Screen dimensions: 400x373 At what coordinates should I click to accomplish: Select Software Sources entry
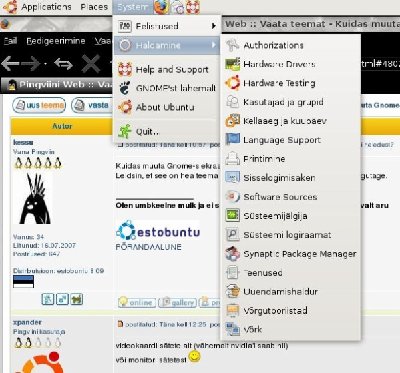pyautogui.click(x=291, y=197)
